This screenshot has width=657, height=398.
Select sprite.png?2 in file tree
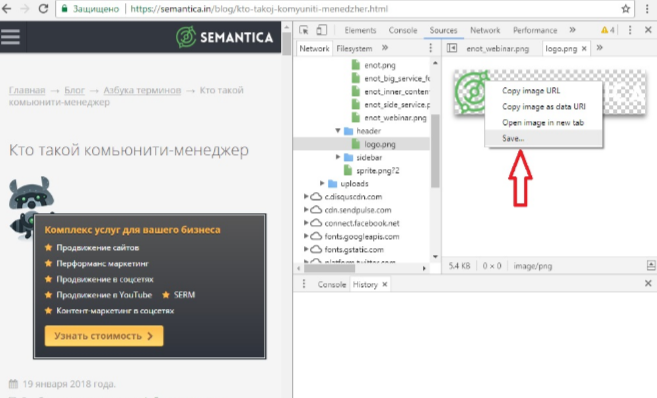tap(378, 171)
